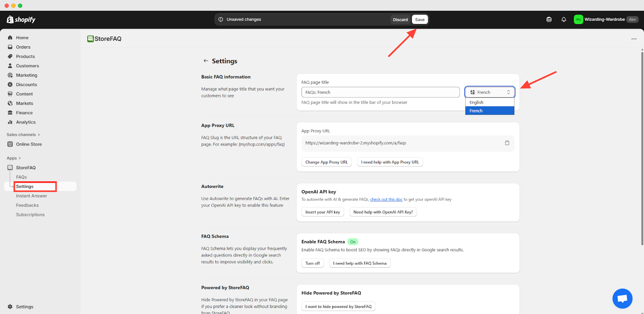
Task: Open Subscriptions page
Action: pos(30,215)
